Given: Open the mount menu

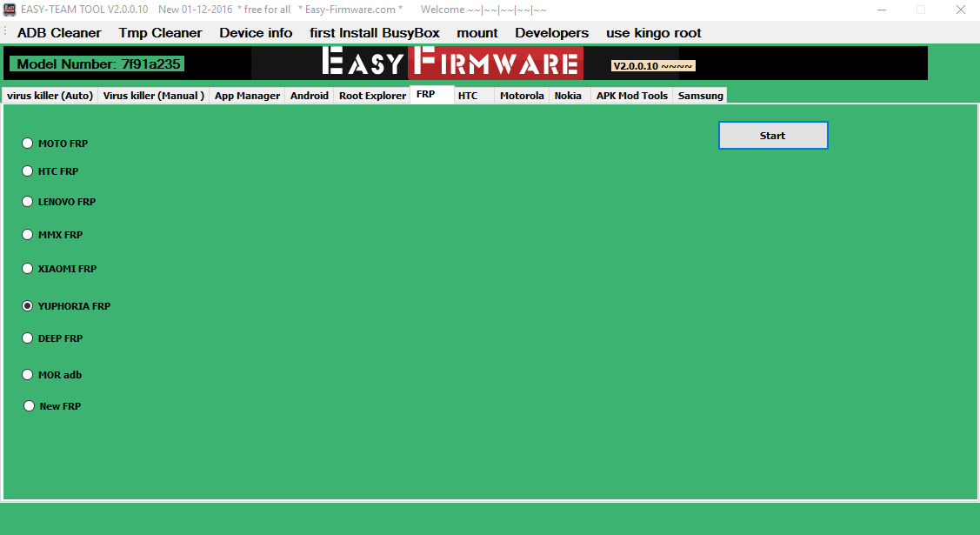Looking at the screenshot, I should tap(477, 32).
